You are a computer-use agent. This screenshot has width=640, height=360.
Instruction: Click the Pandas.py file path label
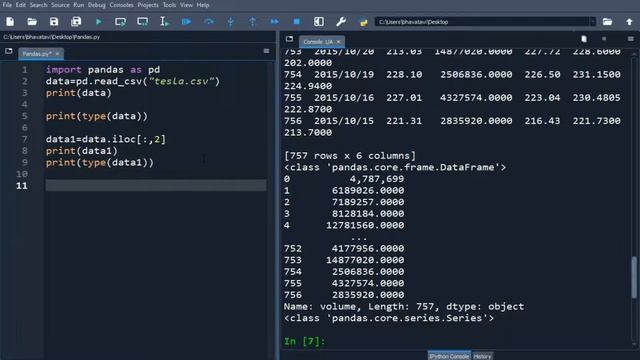point(51,37)
